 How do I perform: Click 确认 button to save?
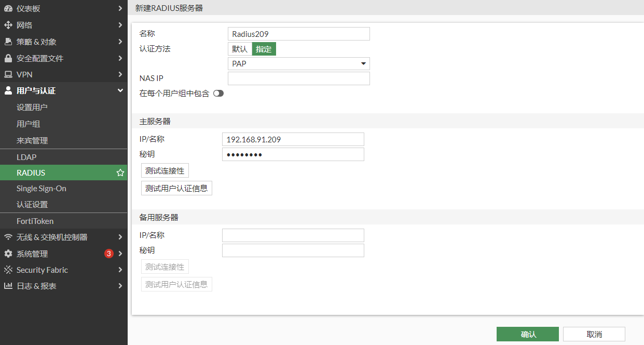click(x=527, y=334)
